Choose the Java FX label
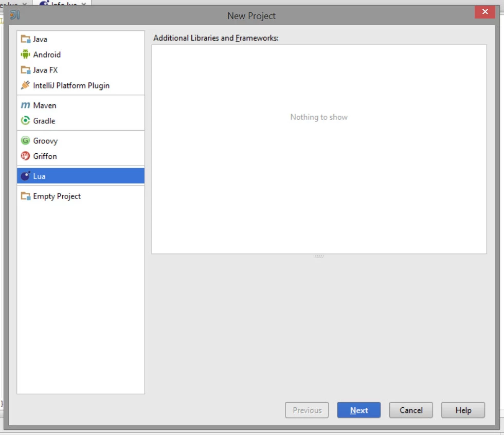 (45, 70)
